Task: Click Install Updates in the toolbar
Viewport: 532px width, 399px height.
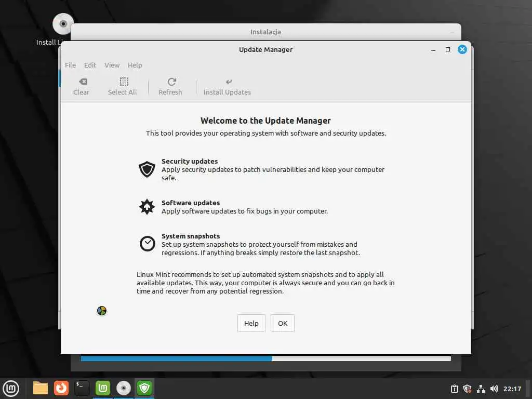Action: [x=227, y=87]
